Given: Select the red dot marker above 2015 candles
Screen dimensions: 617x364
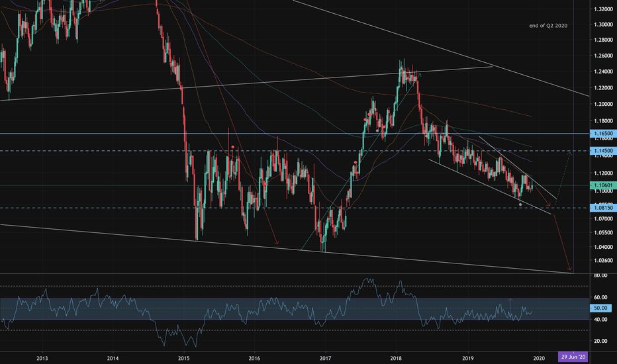Looking at the screenshot, I should (232, 146).
